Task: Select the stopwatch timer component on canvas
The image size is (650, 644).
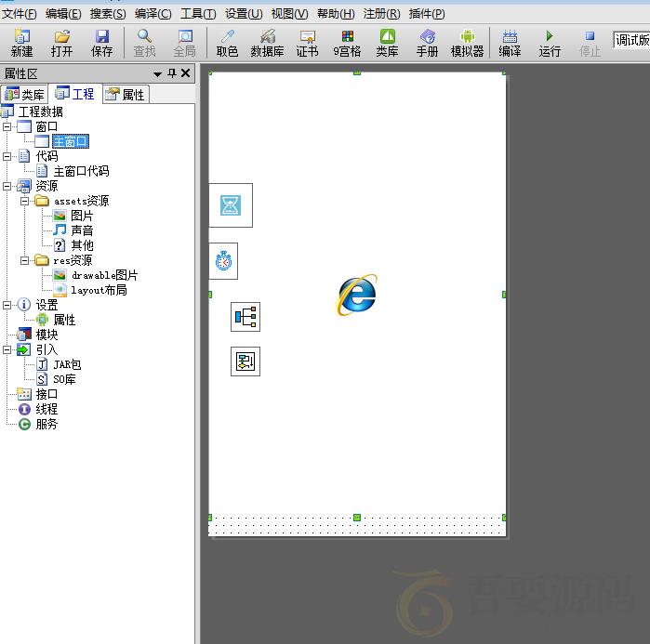Action: (223, 261)
